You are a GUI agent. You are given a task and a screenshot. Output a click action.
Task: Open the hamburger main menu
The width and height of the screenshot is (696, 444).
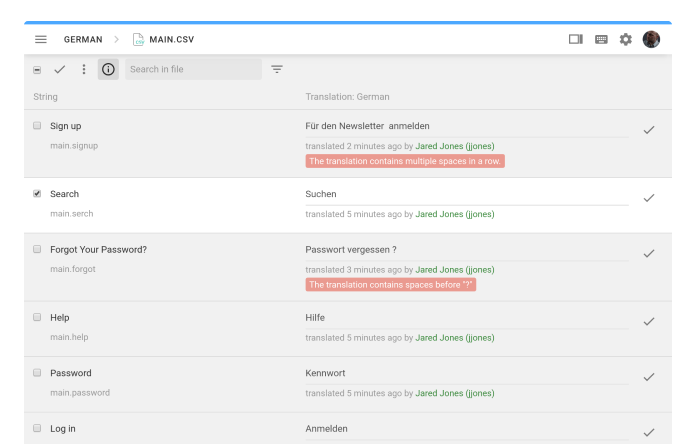click(x=41, y=39)
